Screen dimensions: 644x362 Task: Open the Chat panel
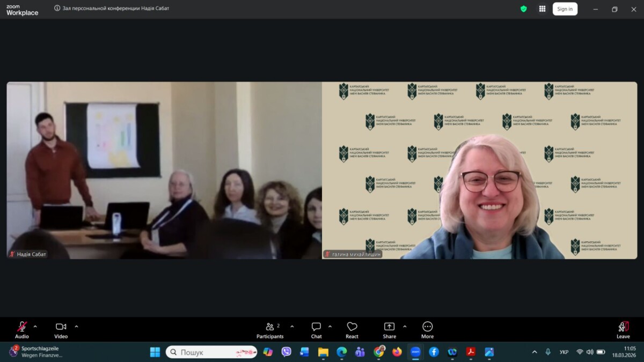[x=316, y=329]
